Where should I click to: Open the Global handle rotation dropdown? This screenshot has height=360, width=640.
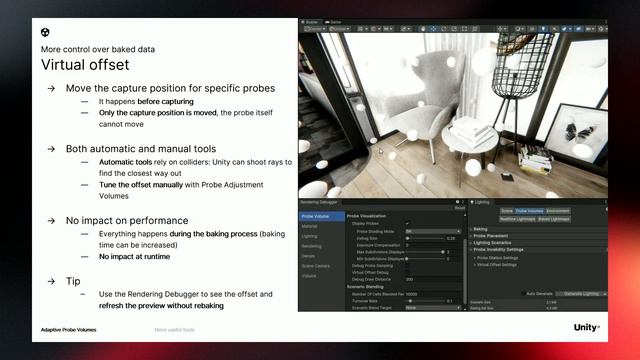click(340, 29)
